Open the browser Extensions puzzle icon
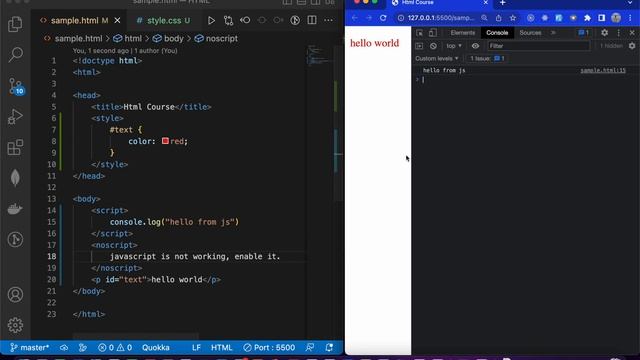Image resolution: width=640 pixels, height=360 pixels. [x=587, y=18]
